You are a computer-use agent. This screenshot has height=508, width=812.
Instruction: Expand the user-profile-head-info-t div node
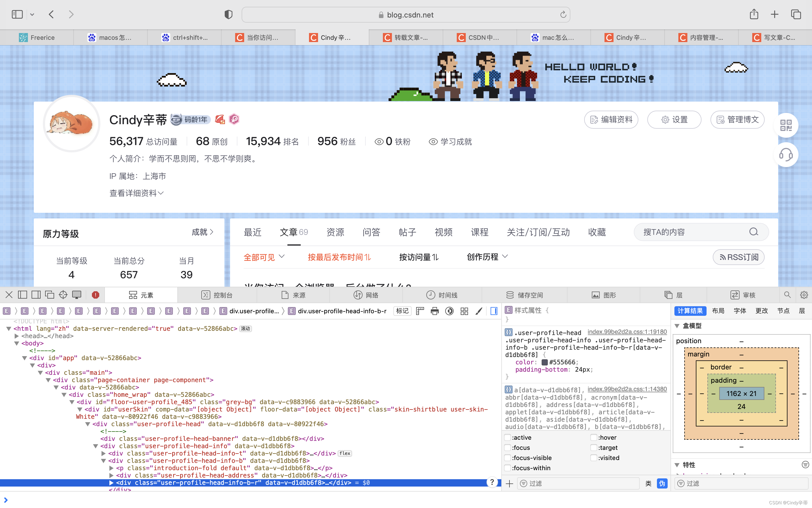pos(103,453)
